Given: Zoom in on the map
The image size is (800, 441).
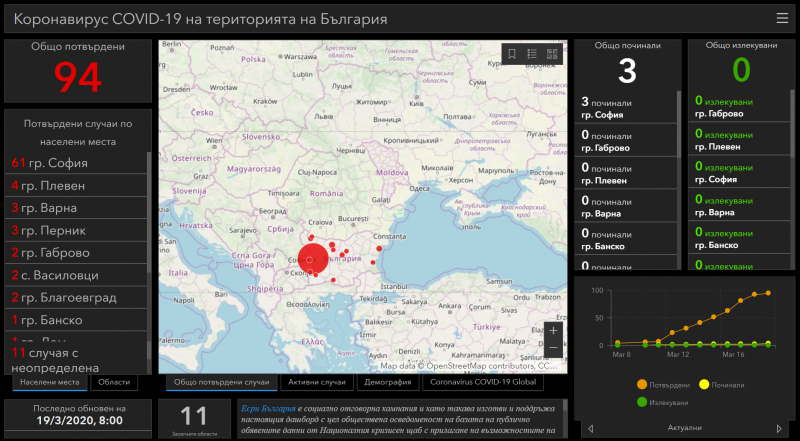Looking at the screenshot, I should point(554,330).
